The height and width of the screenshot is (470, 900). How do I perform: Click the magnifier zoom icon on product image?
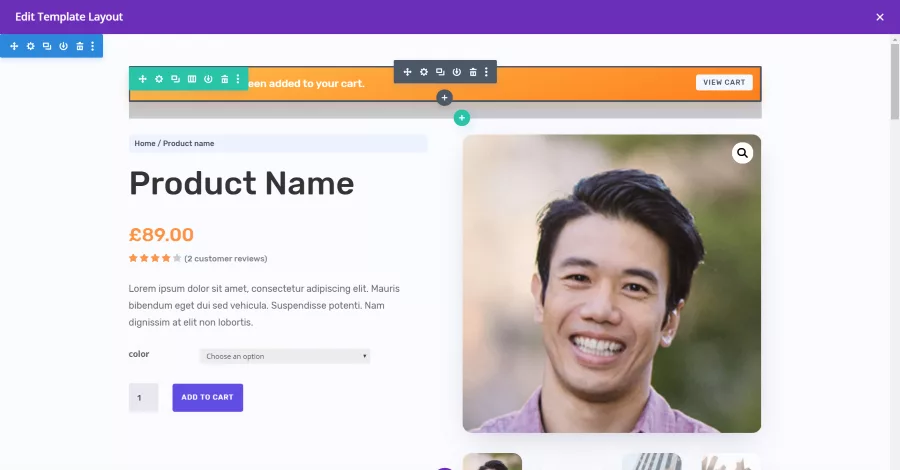742,153
